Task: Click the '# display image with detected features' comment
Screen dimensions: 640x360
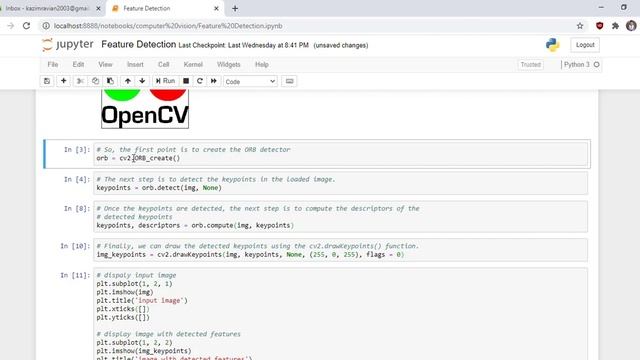Action: [x=169, y=334]
